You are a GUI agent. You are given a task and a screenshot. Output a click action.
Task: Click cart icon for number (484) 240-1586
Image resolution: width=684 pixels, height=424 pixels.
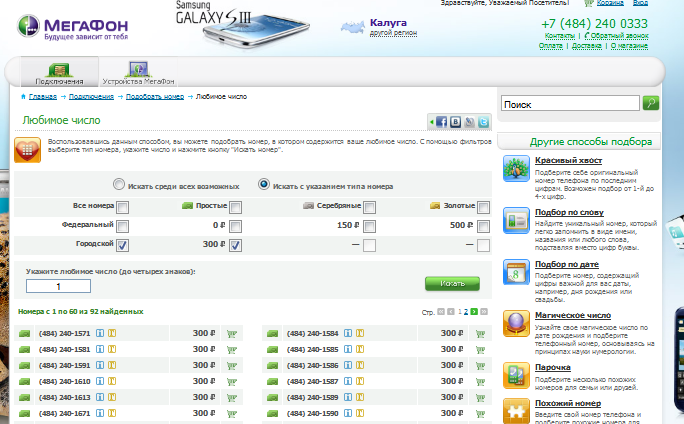tap(479, 366)
